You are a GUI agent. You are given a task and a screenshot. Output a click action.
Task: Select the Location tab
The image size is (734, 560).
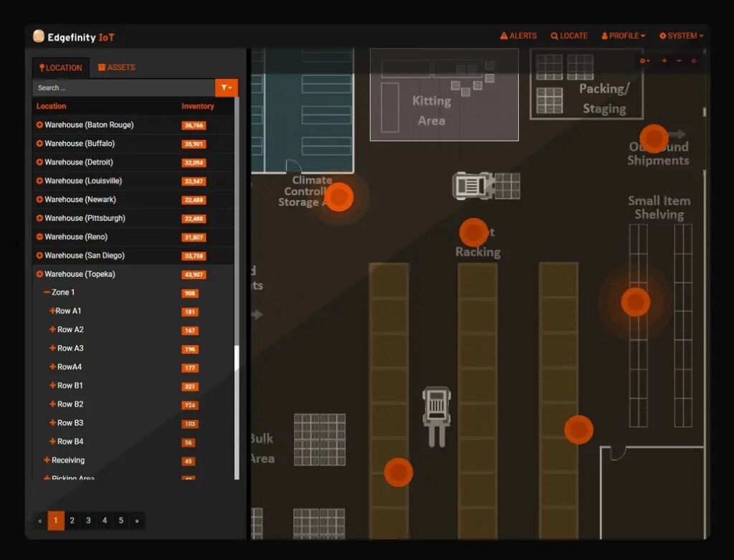pos(60,67)
